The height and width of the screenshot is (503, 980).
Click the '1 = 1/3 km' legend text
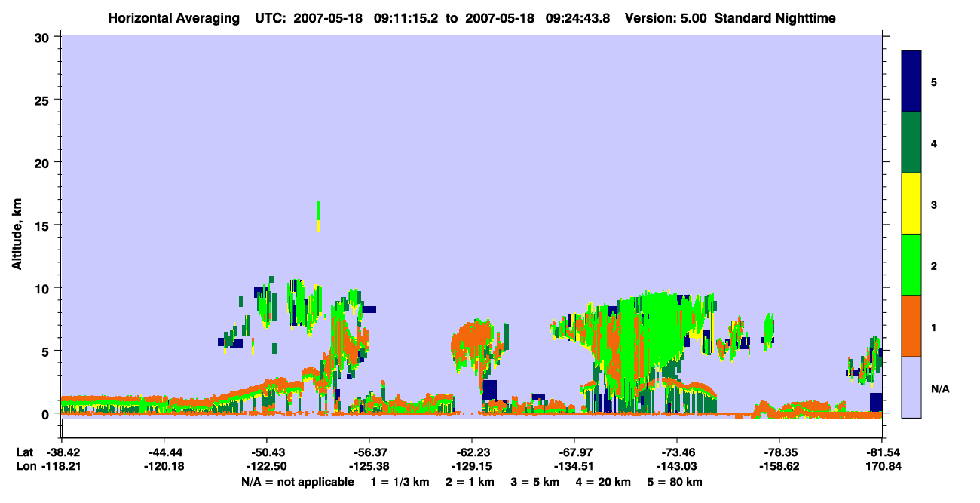[400, 482]
